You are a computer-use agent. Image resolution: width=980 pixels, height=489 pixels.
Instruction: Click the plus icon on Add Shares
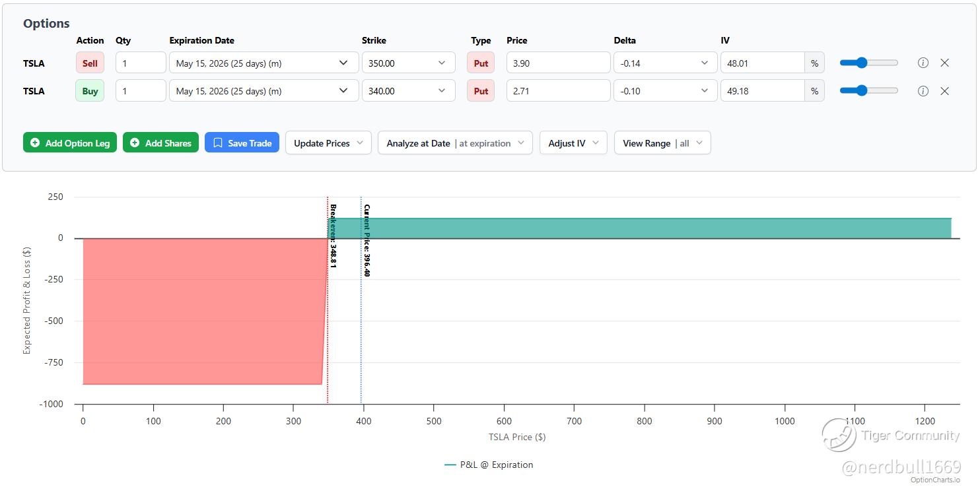(x=135, y=143)
